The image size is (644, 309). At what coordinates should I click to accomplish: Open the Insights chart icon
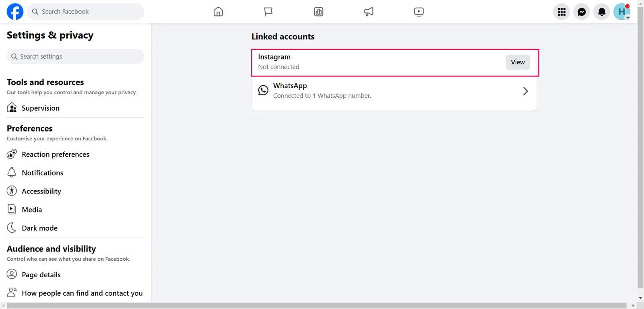(x=318, y=12)
